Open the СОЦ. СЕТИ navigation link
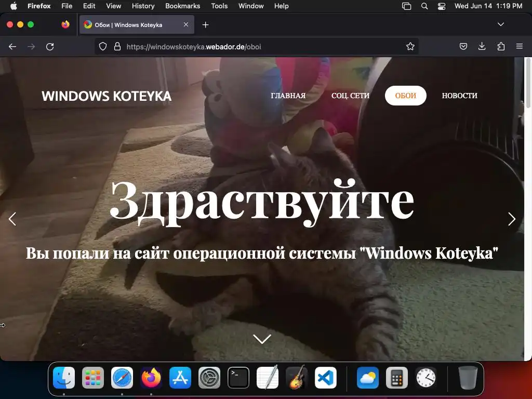The width and height of the screenshot is (532, 399). coord(350,96)
